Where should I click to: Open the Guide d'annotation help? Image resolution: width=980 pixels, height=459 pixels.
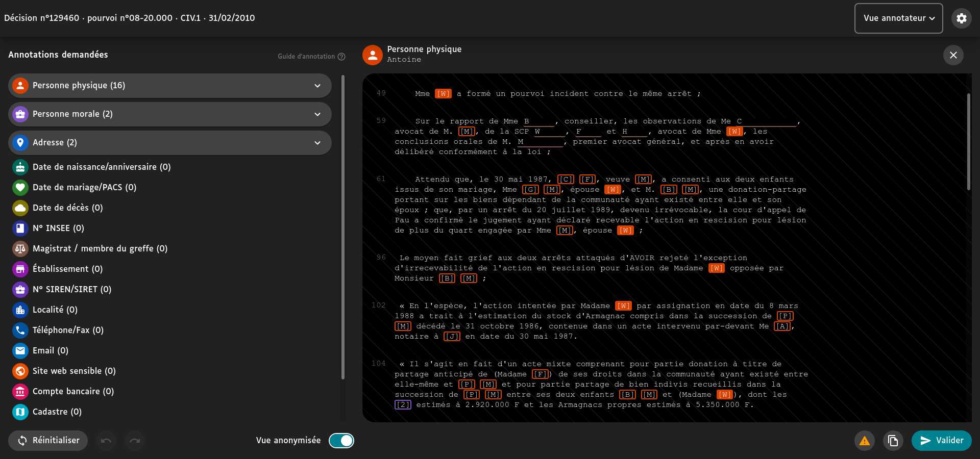coord(341,56)
